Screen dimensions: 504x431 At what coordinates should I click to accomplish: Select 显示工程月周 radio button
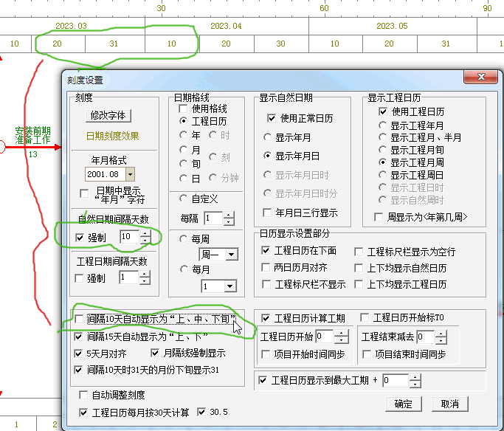click(x=382, y=162)
